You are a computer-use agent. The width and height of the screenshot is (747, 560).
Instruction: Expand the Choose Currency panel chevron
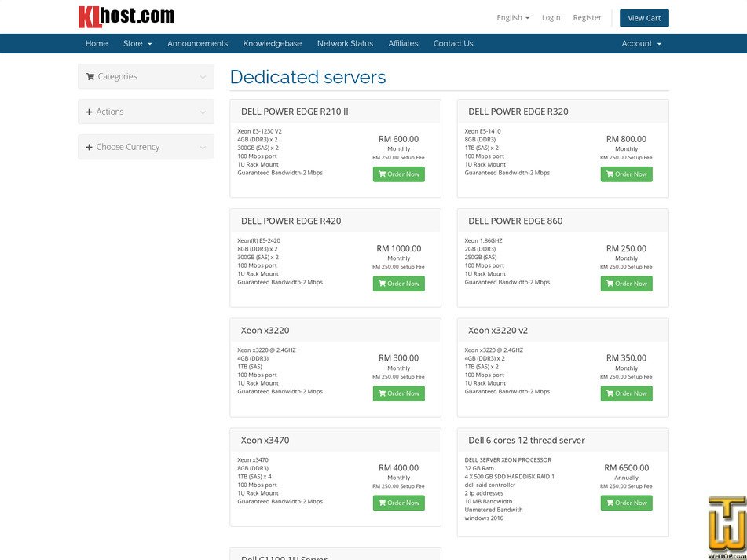203,148
